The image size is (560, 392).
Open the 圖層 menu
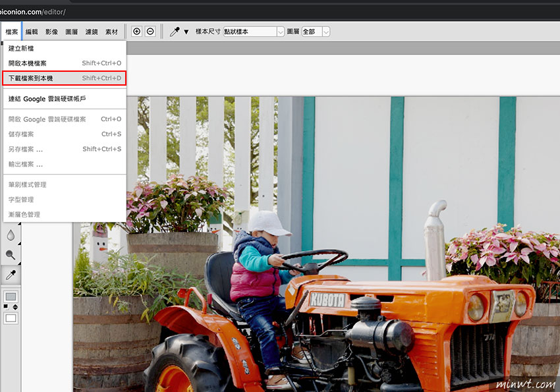pos(72,32)
